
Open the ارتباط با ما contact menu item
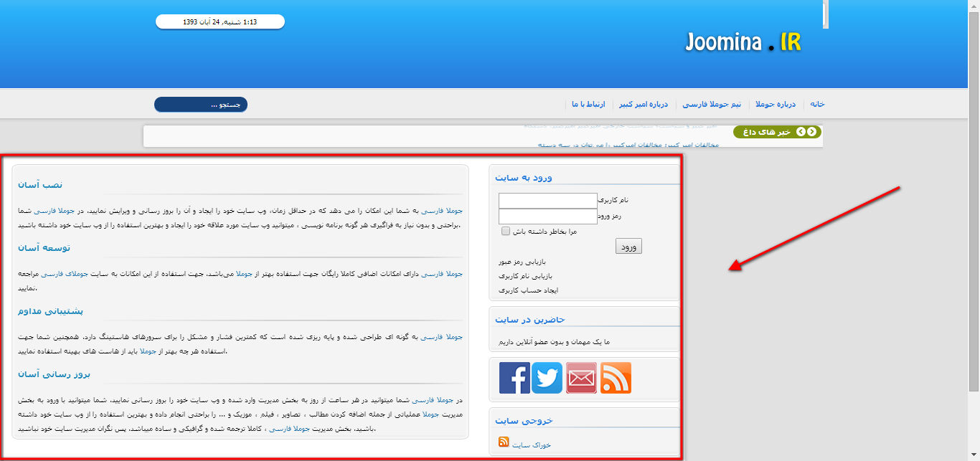(589, 105)
